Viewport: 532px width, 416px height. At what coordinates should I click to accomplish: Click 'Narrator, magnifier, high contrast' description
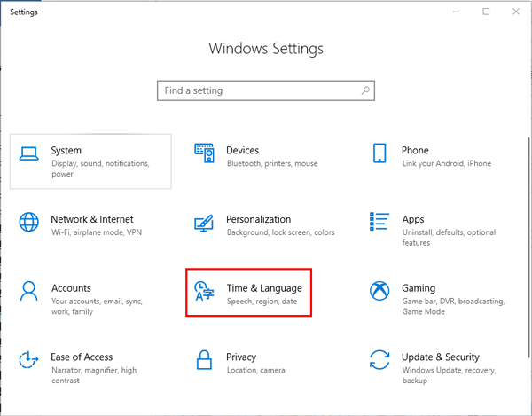[94, 375]
